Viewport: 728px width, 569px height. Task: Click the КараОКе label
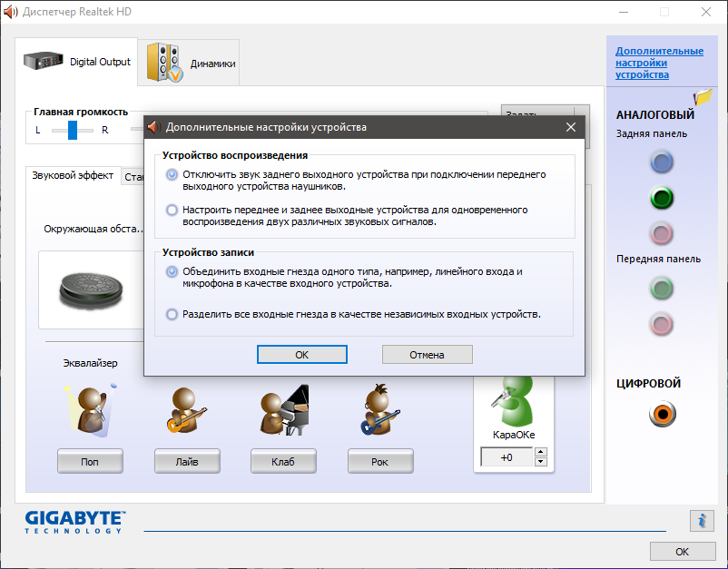coord(514,435)
